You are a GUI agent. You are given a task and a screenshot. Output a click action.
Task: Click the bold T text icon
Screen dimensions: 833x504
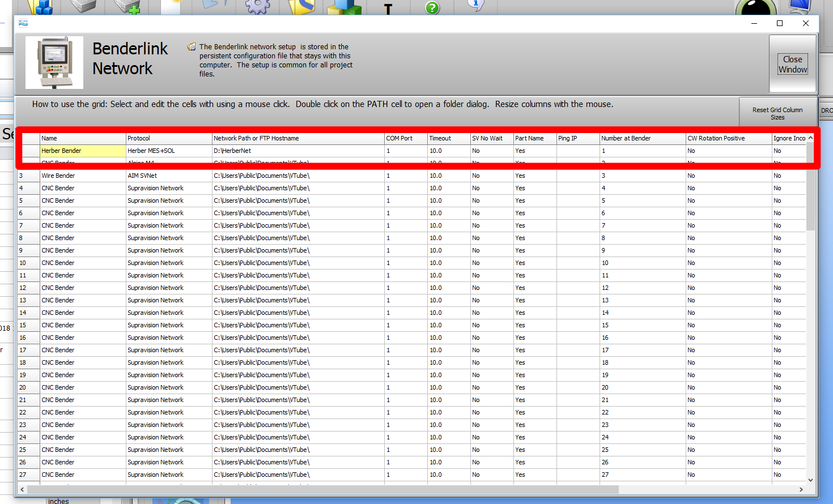(x=388, y=8)
